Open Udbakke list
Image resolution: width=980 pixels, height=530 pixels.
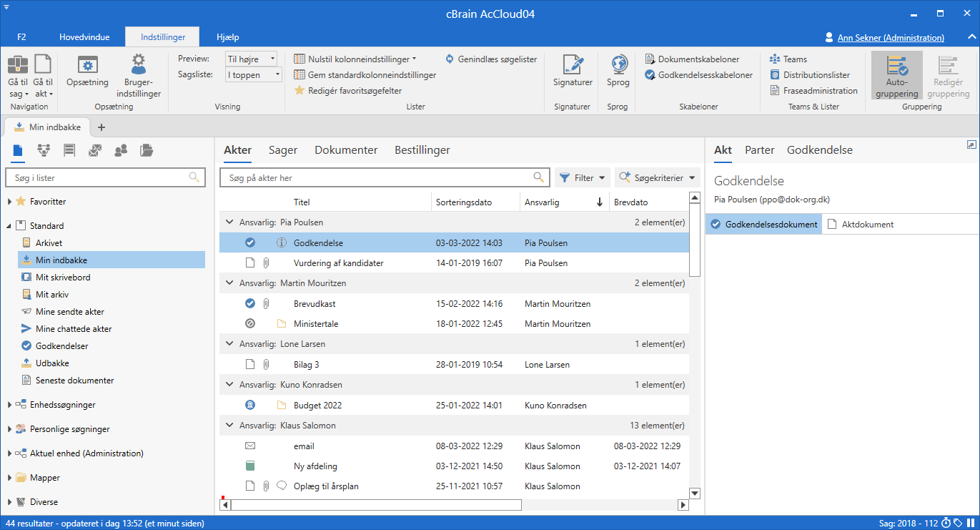tap(52, 363)
